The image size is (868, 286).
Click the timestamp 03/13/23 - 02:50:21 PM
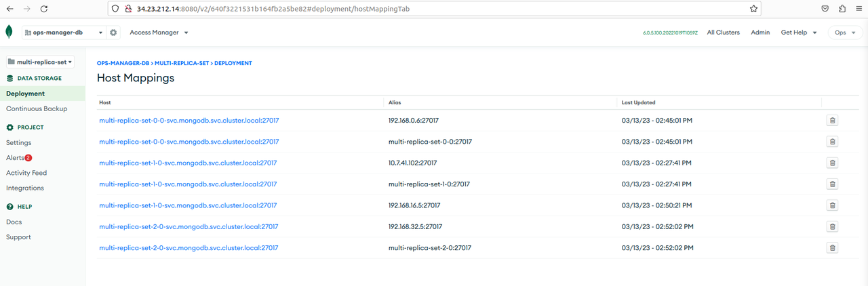click(x=657, y=205)
